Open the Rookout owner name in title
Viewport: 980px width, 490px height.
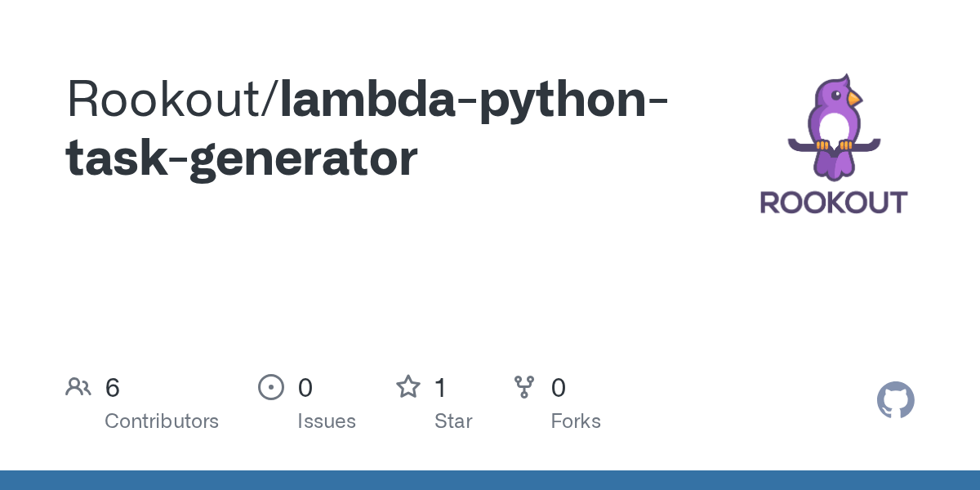168,100
